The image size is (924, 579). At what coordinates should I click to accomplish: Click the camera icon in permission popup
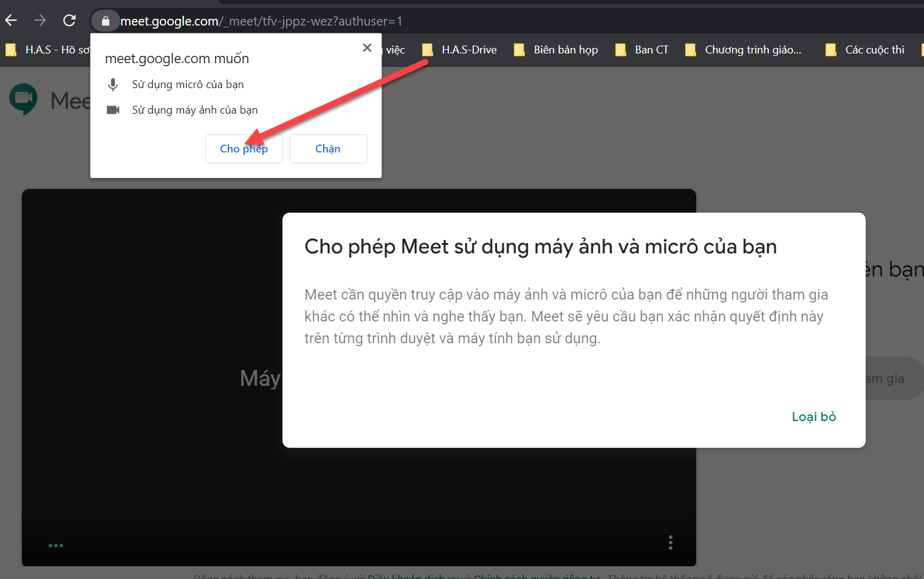[x=113, y=110]
